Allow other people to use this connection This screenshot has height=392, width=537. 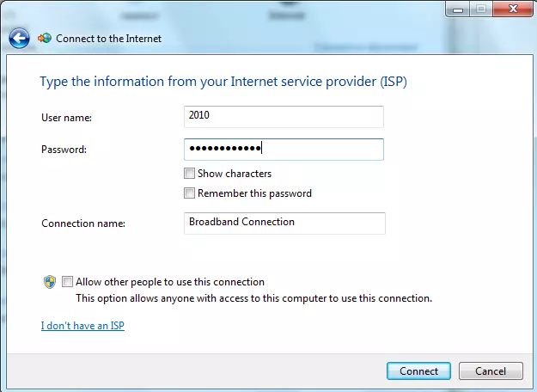68,282
